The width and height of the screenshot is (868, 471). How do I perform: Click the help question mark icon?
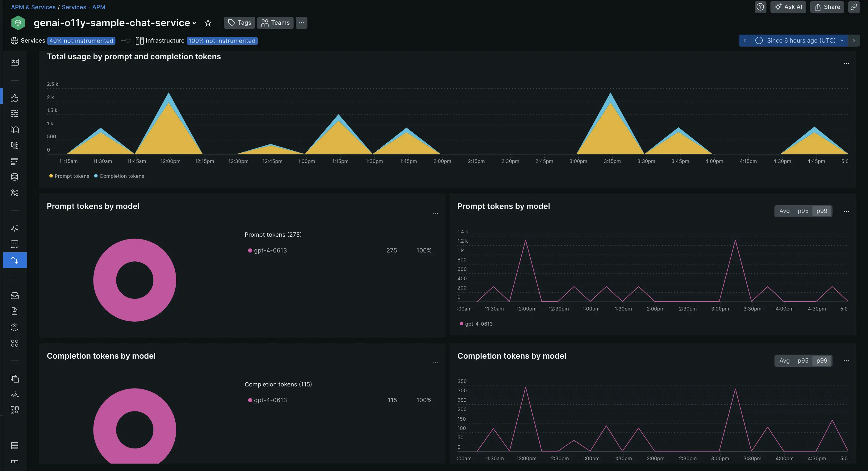tap(760, 7)
